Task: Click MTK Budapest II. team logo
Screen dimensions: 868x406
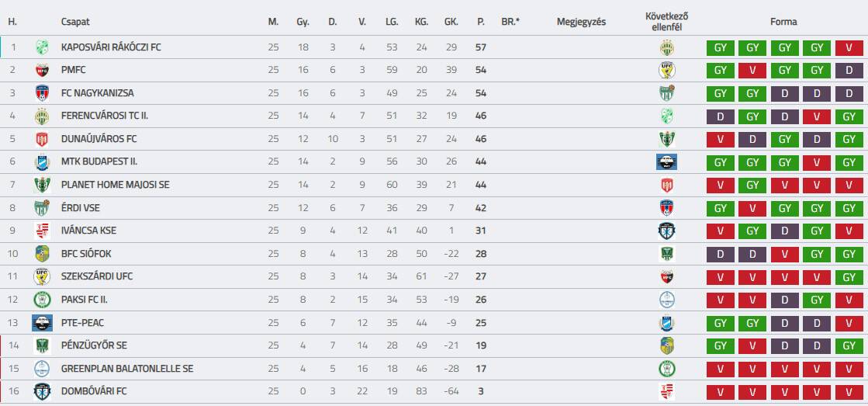Action: [x=42, y=162]
